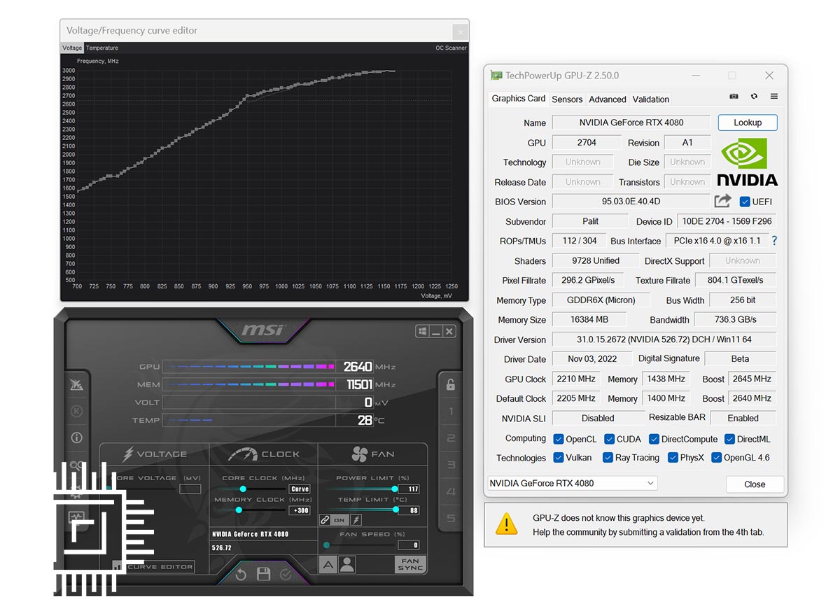Click the GPU-Z refresh icon
Image resolution: width=840 pixels, height=616 pixels.
(754, 97)
